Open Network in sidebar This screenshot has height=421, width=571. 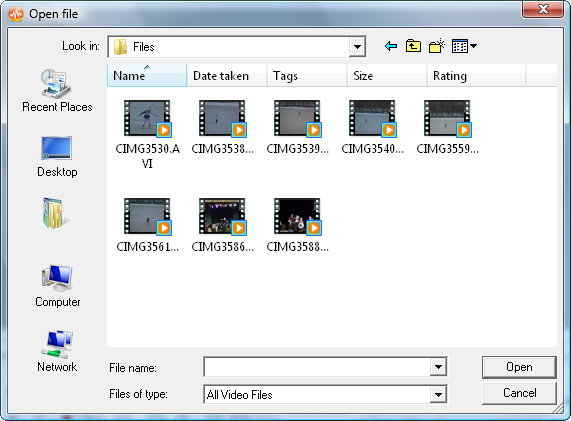pyautogui.click(x=57, y=351)
